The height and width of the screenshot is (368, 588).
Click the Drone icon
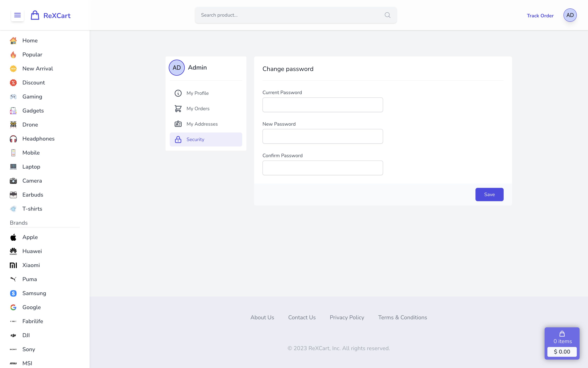13,125
